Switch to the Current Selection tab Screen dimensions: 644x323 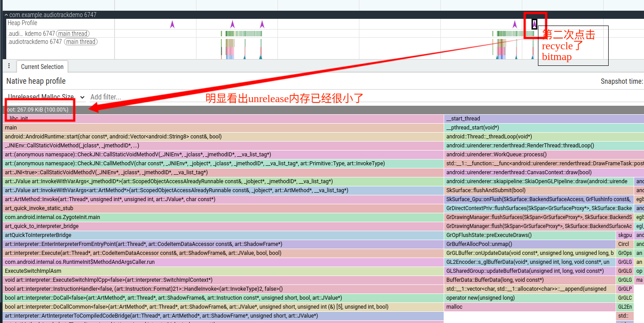coord(42,67)
